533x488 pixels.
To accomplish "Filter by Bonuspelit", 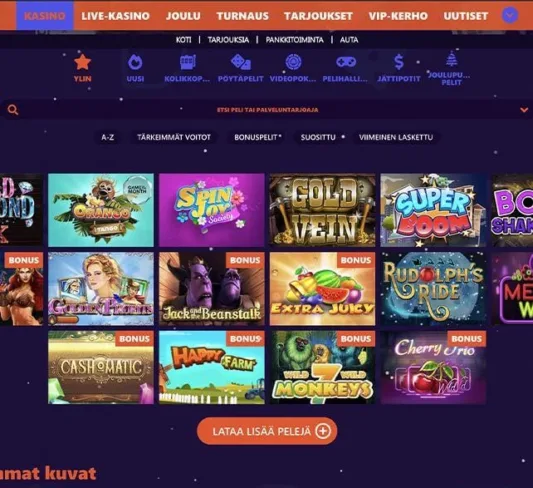I will point(257,137).
